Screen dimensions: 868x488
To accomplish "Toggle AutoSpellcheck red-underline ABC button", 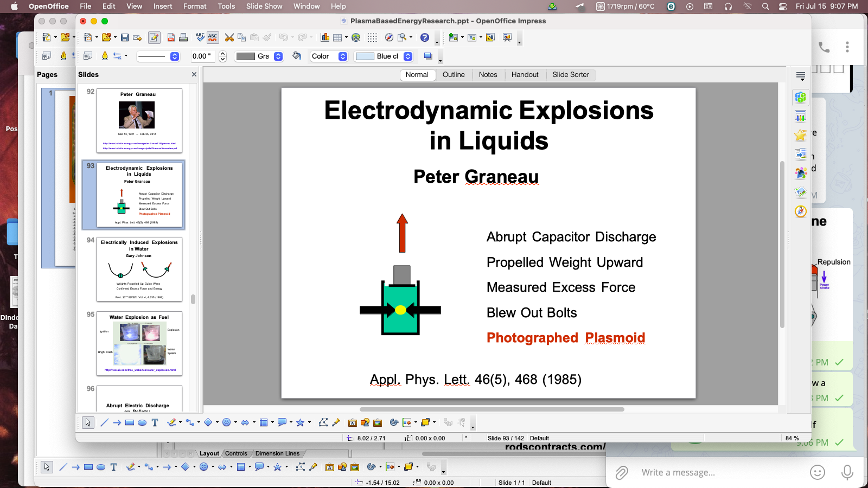I will [213, 37].
